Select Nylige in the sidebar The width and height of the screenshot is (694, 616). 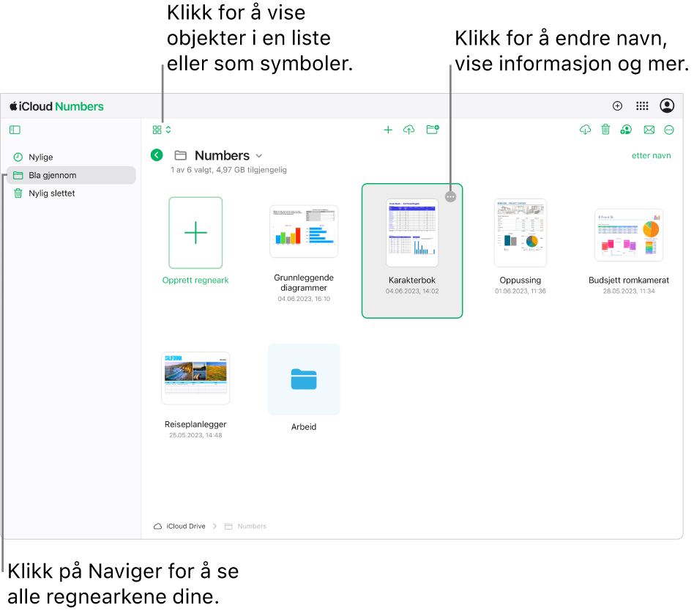[71, 157]
